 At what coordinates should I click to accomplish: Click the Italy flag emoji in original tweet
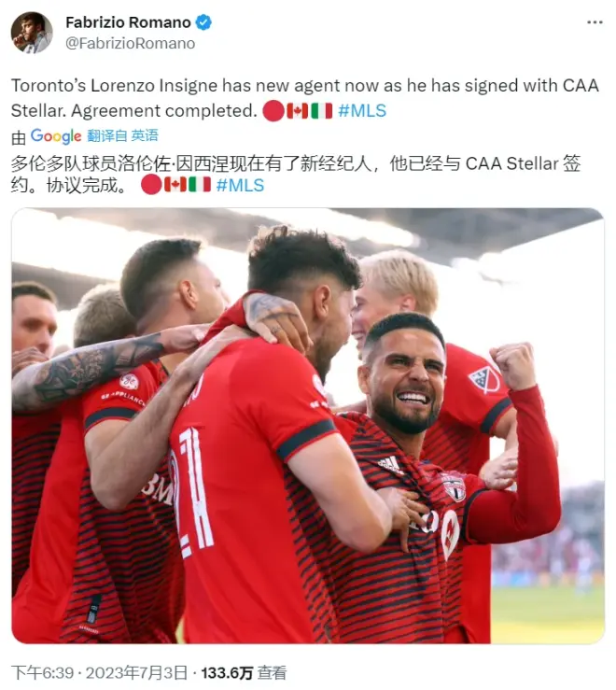[322, 110]
